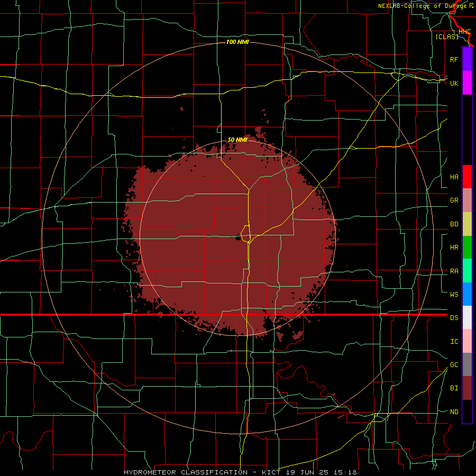Select the 'BI' legend label

click(x=454, y=388)
